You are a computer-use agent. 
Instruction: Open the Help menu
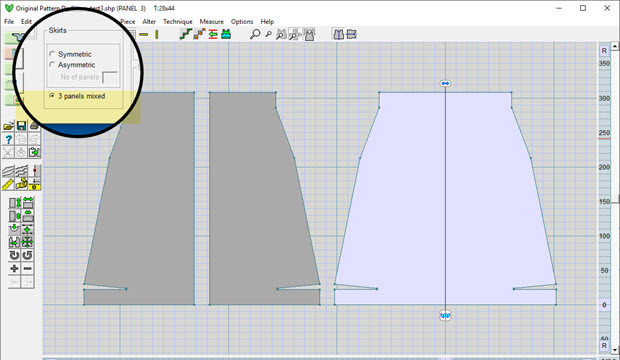[x=267, y=21]
